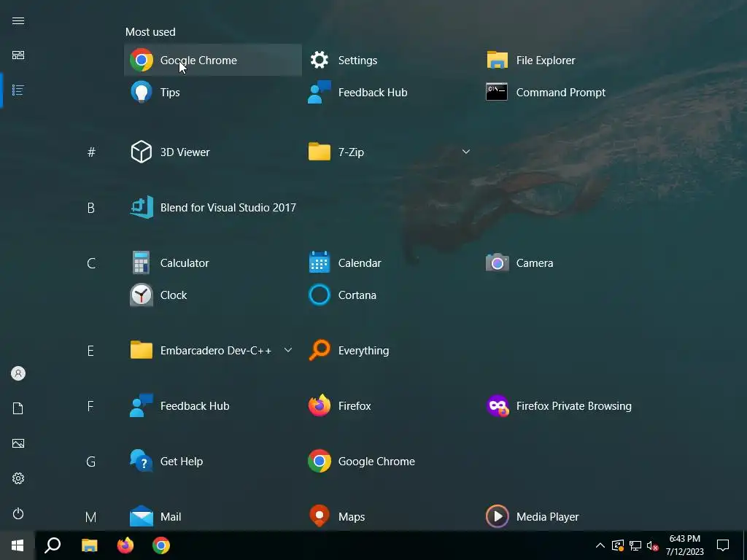
Task: Switch to Pinned tiles view
Action: tap(18, 55)
